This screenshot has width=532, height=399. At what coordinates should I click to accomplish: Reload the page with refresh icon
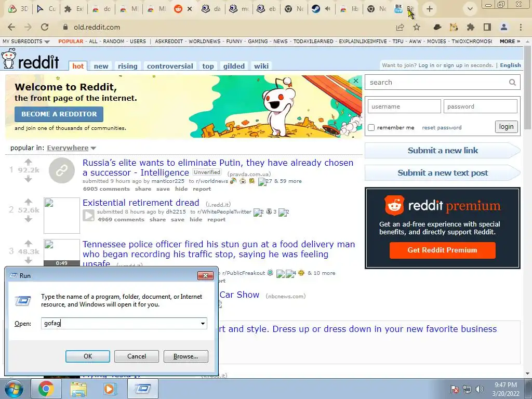pyautogui.click(x=45, y=27)
